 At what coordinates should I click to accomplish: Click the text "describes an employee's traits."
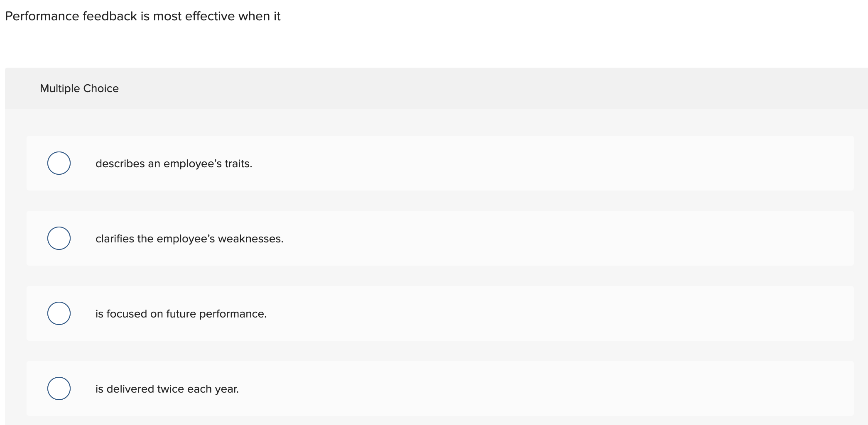tap(174, 163)
